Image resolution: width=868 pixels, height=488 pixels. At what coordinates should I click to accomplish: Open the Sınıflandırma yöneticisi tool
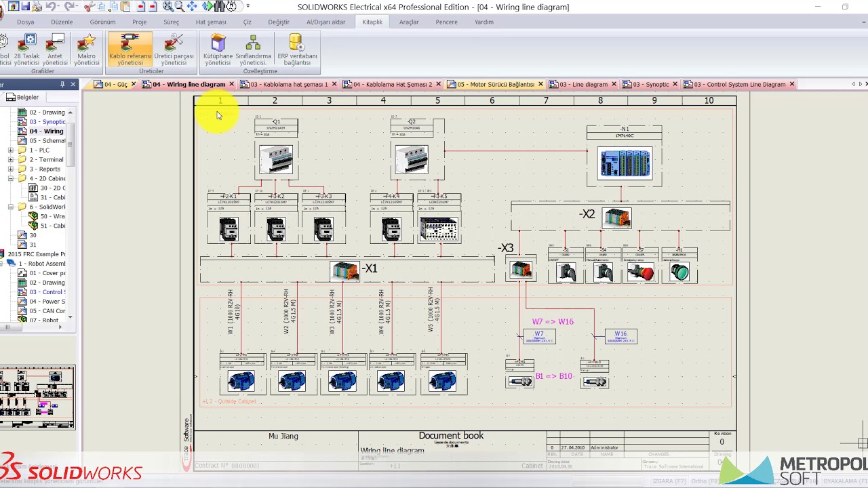253,49
